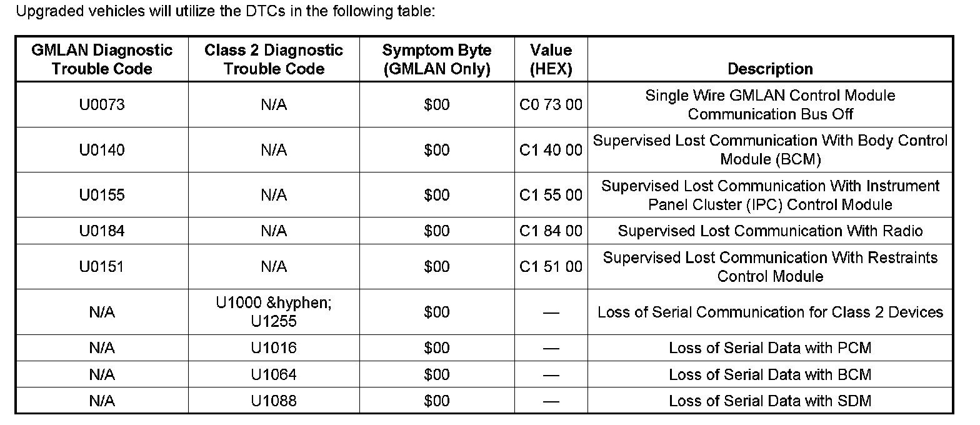Select the U1016 Class 2 code
Image resolution: width=980 pixels, height=425 pixels.
(274, 347)
